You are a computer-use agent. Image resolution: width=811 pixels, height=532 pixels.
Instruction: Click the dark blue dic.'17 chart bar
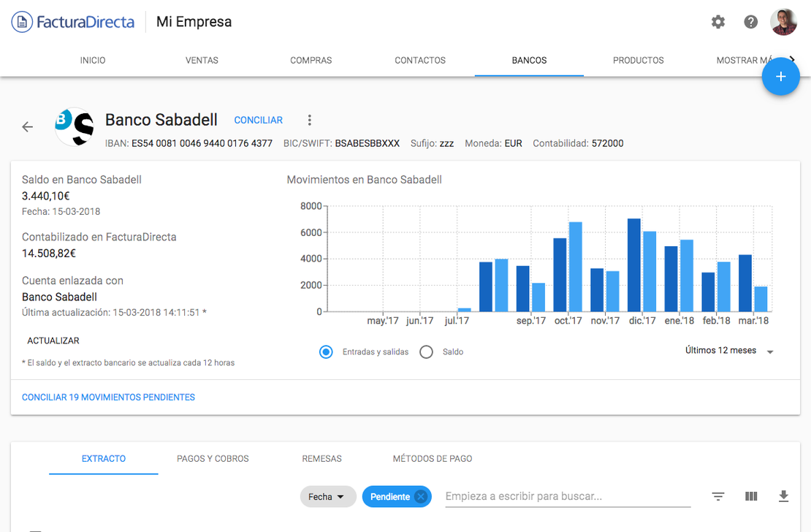[x=633, y=265]
